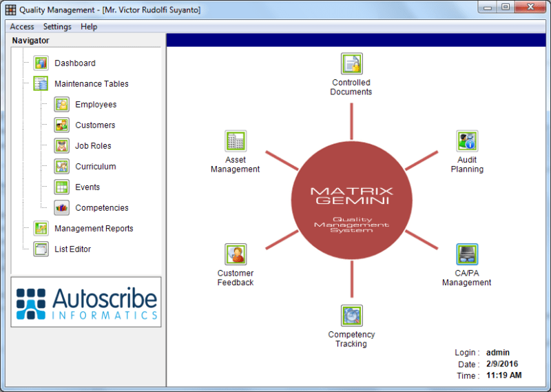Screen dimensions: 551x392
Task: Open the Access menu
Action: pos(22,27)
